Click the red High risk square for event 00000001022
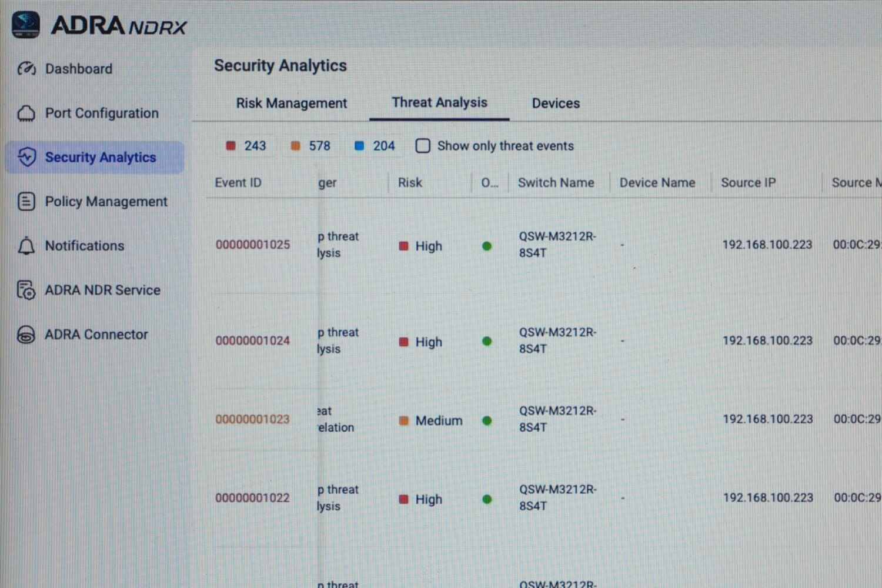 point(404,499)
